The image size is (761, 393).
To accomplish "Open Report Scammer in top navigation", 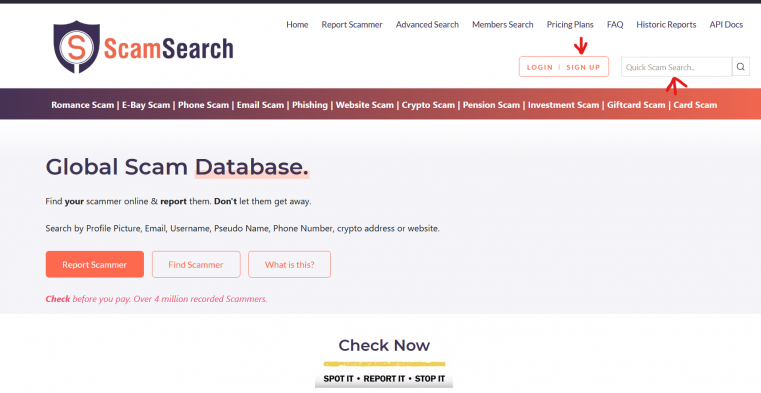I will point(352,25).
